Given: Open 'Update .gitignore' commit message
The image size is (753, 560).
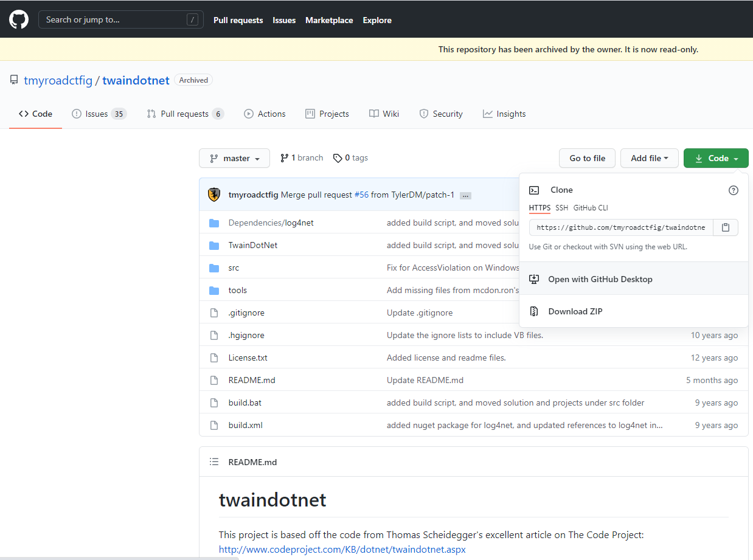Looking at the screenshot, I should pos(420,313).
